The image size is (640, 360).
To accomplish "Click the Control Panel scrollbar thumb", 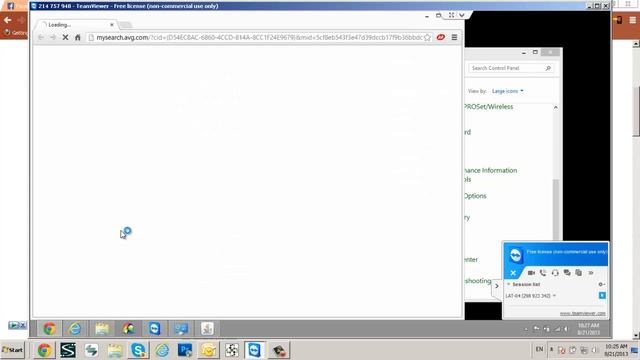I will pyautogui.click(x=556, y=209).
